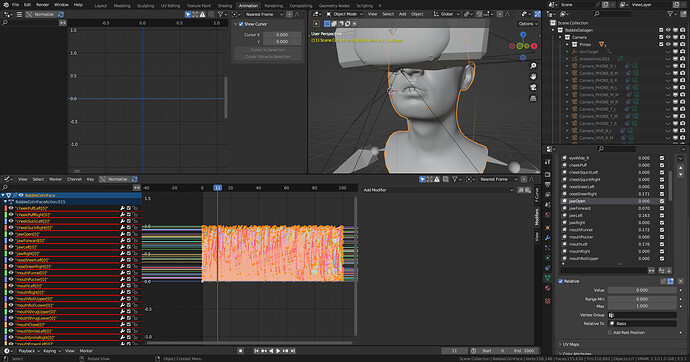690x362 pixels.
Task: Enable the Show Cursor checkbox
Action: pyautogui.click(x=241, y=24)
